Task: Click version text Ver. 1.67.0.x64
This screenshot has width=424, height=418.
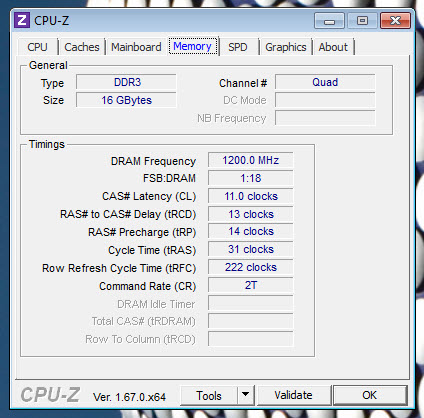Action: 129,397
